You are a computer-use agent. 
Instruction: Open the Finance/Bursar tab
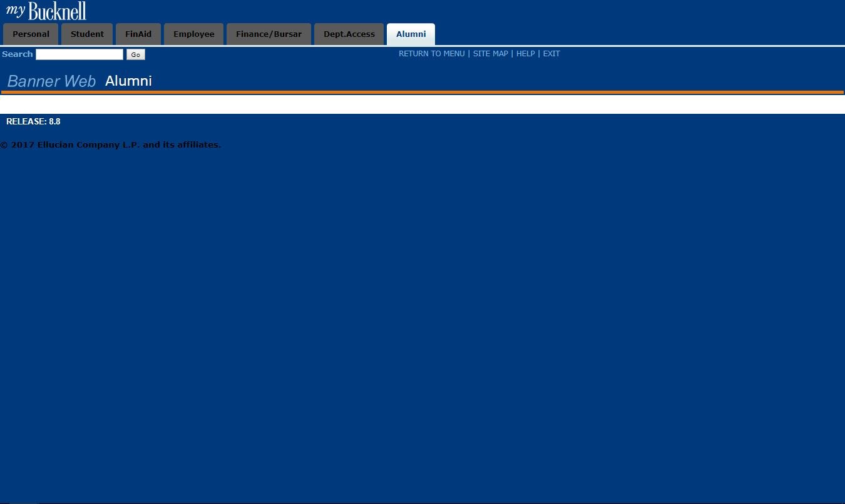coord(269,34)
